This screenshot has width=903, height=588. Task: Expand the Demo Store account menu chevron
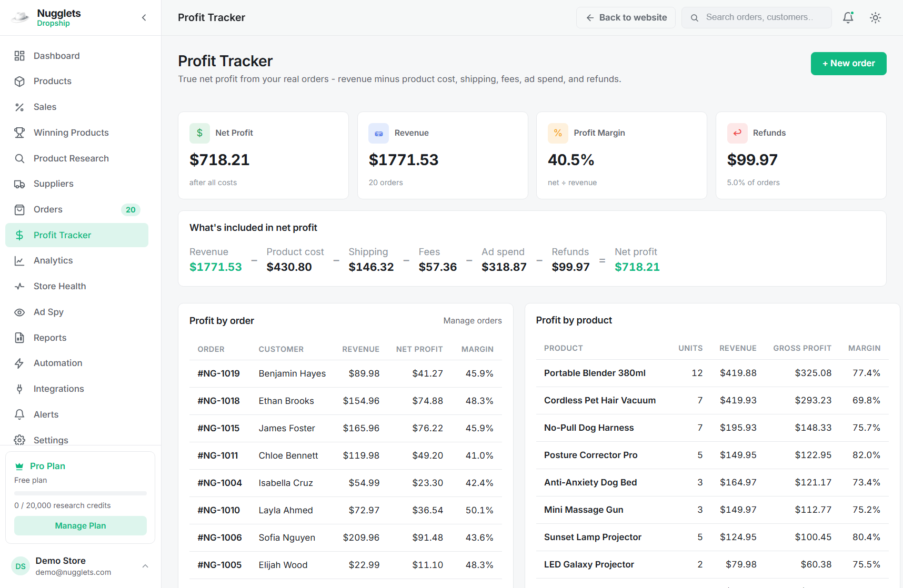coord(145,566)
